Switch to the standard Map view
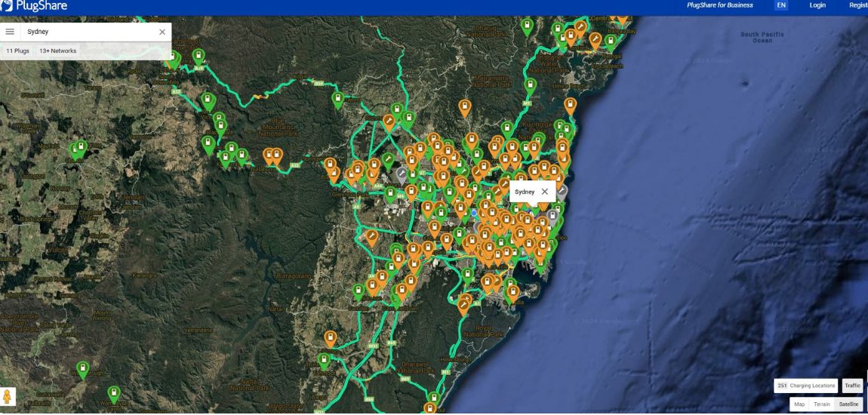 (x=799, y=404)
